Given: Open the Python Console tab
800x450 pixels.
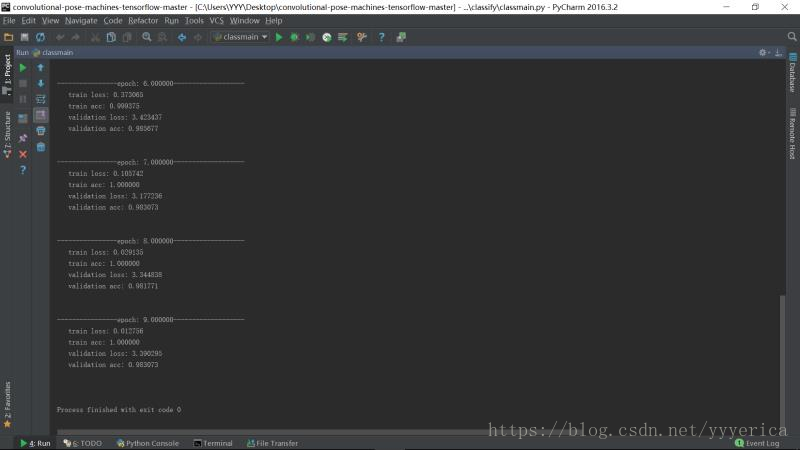Looking at the screenshot, I should click(148, 443).
